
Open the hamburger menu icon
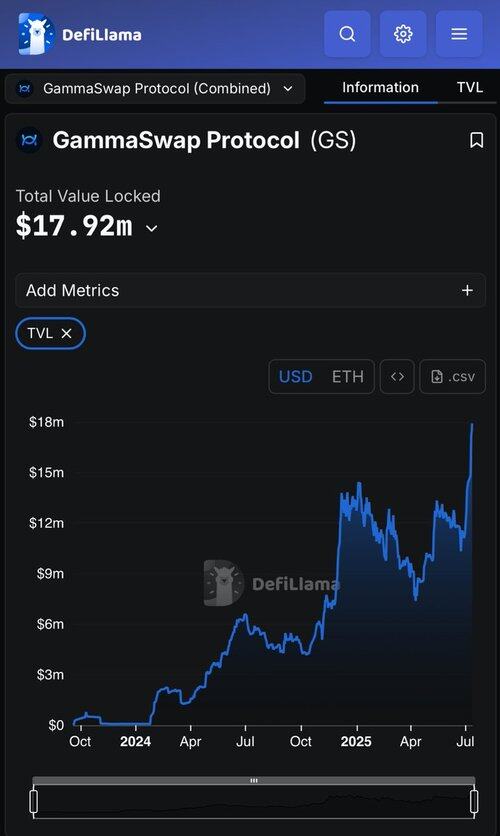(459, 34)
